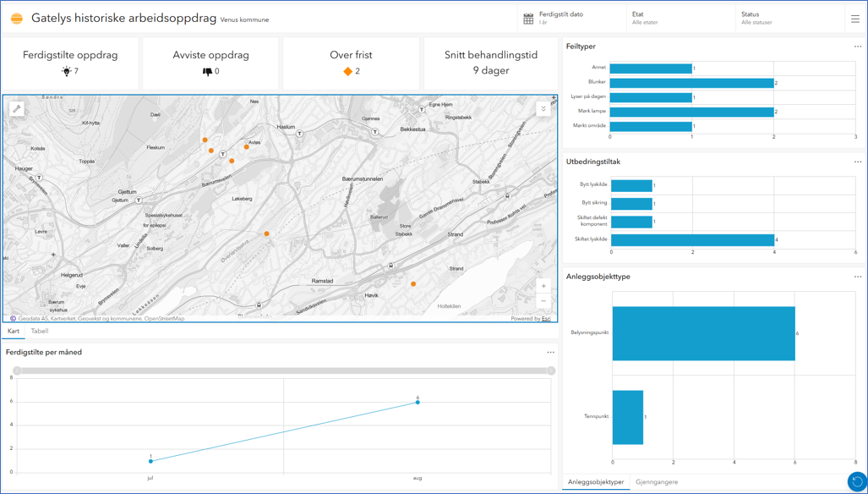
Task: Click the Annet bar in Feiltyper
Action: coord(651,69)
